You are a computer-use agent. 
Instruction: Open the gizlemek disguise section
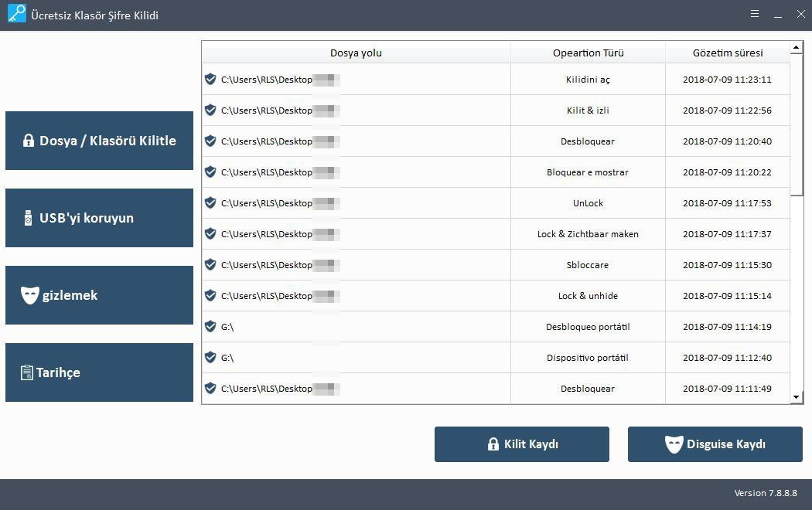(99, 295)
